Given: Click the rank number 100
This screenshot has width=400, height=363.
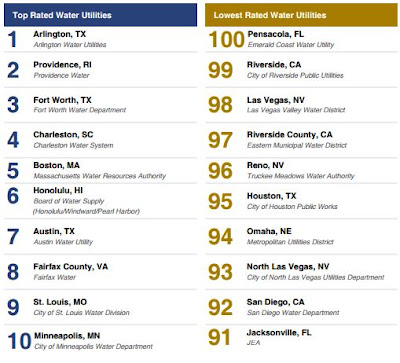Looking at the screenshot, I should click(x=227, y=39).
